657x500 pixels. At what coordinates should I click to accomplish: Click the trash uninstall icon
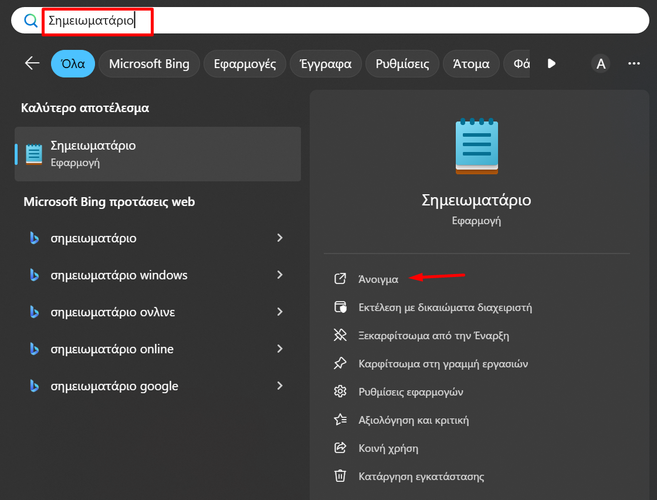(340, 476)
